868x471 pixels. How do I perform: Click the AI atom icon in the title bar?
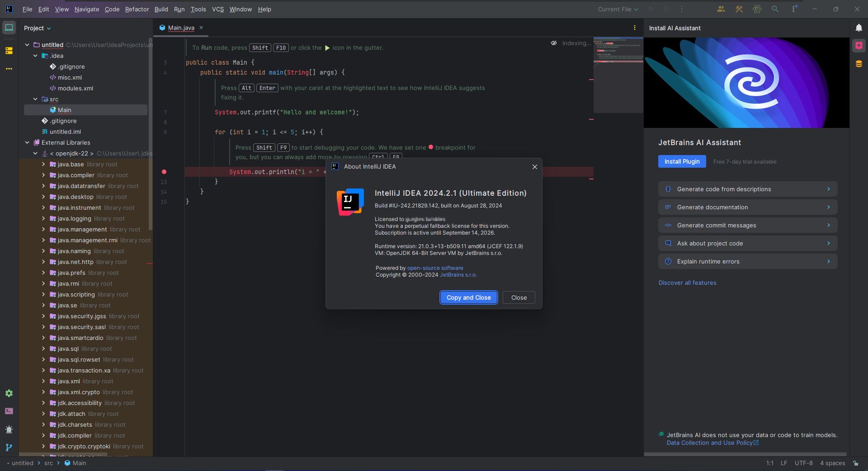[x=757, y=9]
